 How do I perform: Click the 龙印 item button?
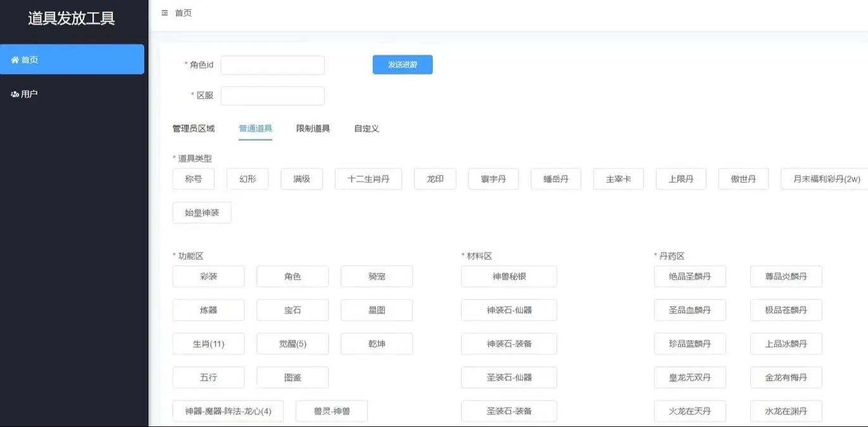coord(434,179)
